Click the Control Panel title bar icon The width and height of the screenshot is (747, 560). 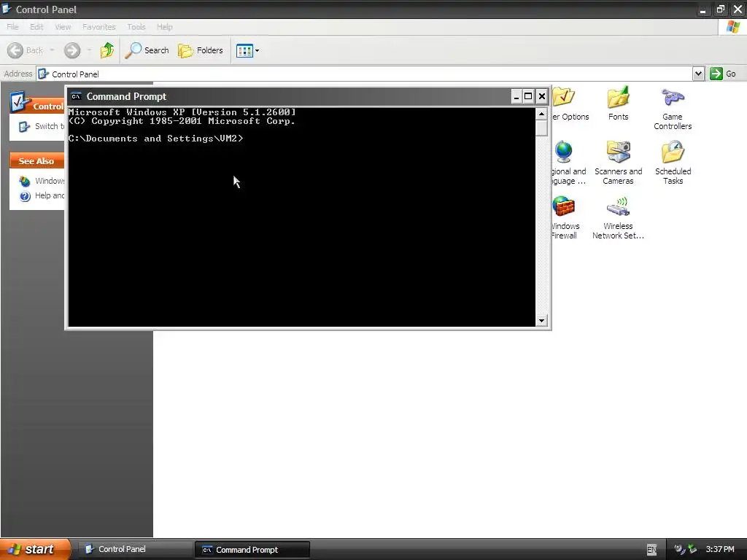point(7,9)
